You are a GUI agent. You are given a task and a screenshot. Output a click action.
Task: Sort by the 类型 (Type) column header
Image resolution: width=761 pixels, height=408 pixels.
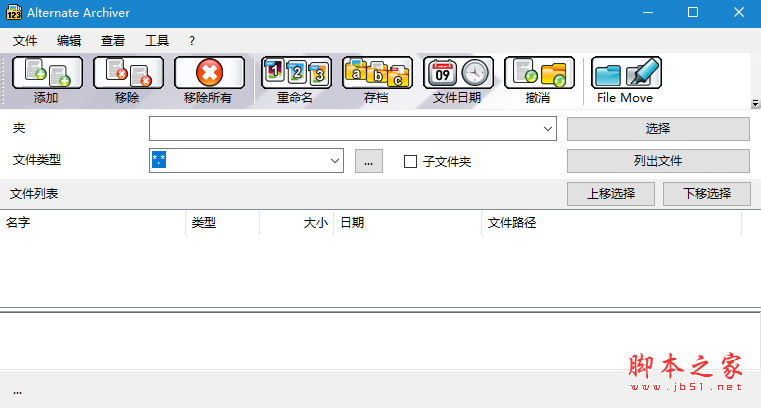222,223
